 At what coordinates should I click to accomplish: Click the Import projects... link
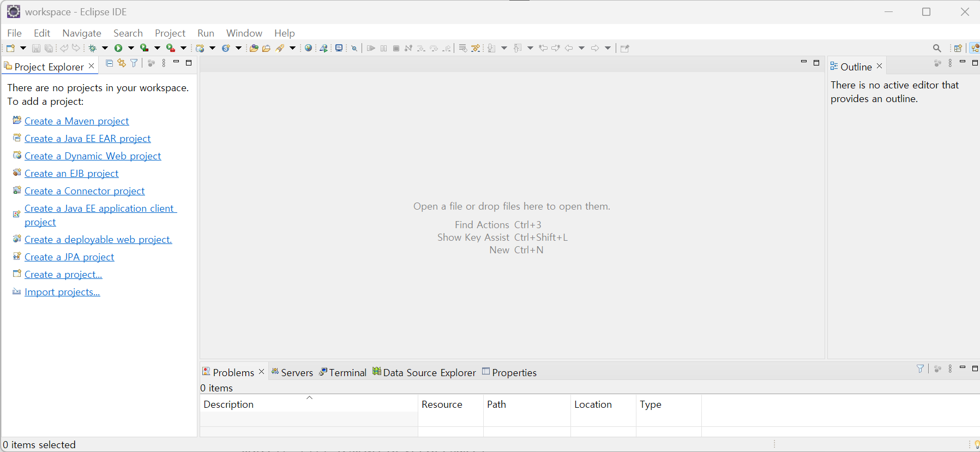point(62,292)
